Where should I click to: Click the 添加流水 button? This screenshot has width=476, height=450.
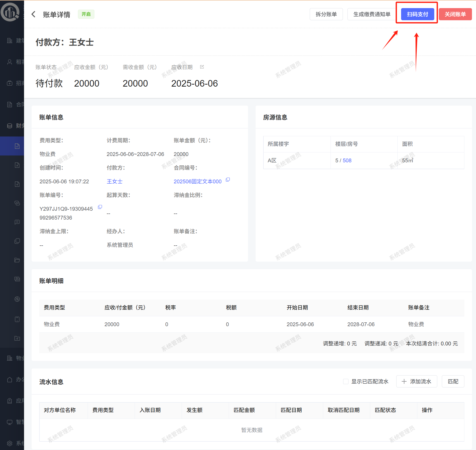(x=417, y=382)
